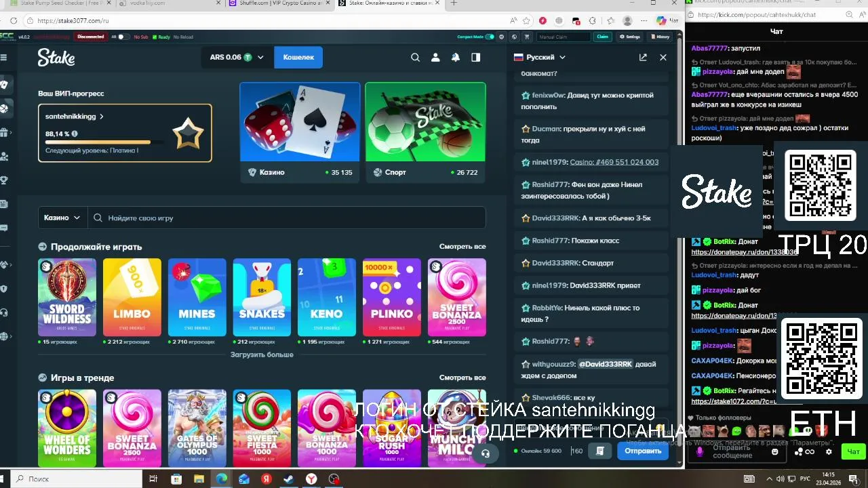Open Windows Task View icon
This screenshot has height=488, width=868.
click(x=153, y=479)
